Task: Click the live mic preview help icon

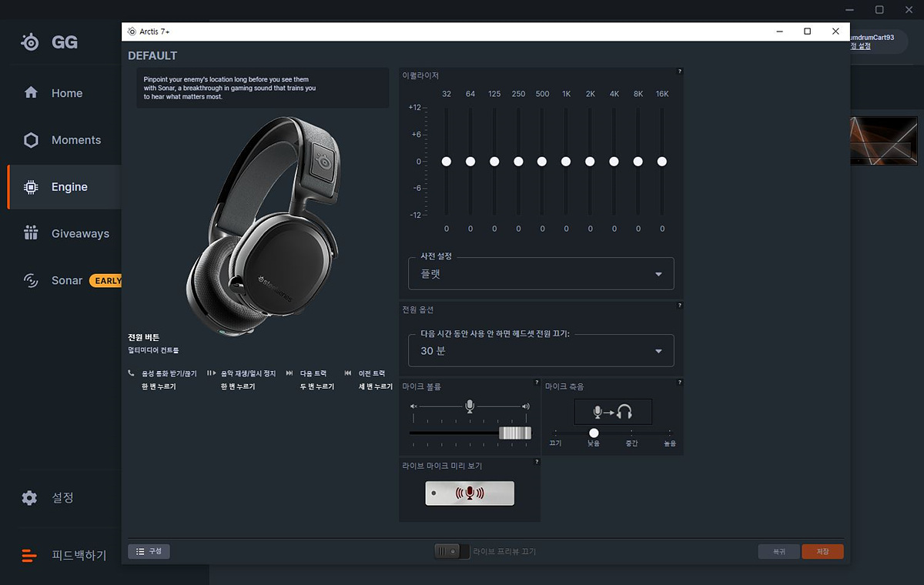Action: pyautogui.click(x=537, y=462)
